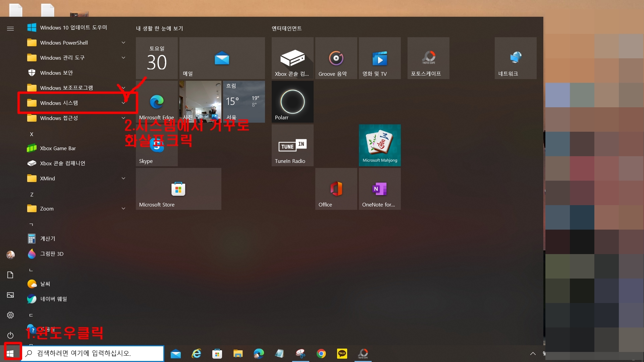
Task: Open the Microsoft Edge tile
Action: point(157,102)
